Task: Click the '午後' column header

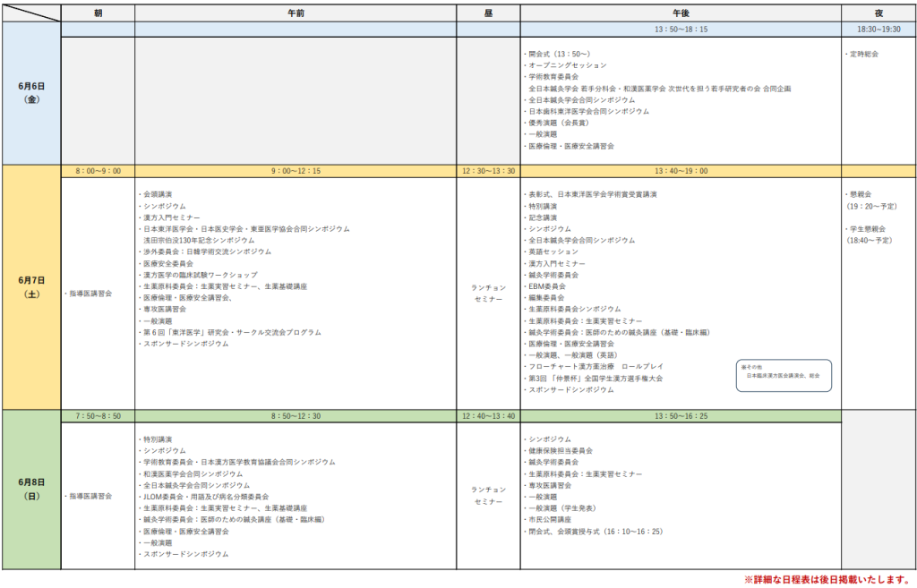Action: coord(681,13)
